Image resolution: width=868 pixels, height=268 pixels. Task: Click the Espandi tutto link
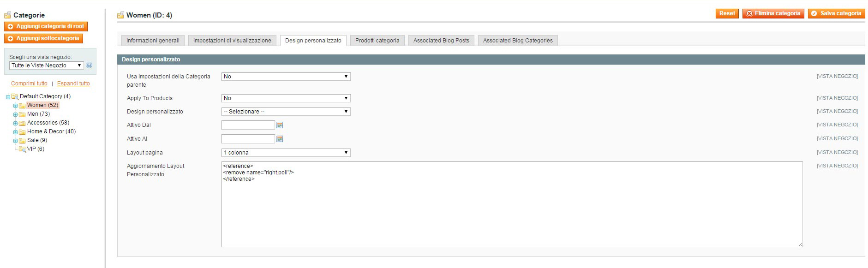tap(73, 83)
